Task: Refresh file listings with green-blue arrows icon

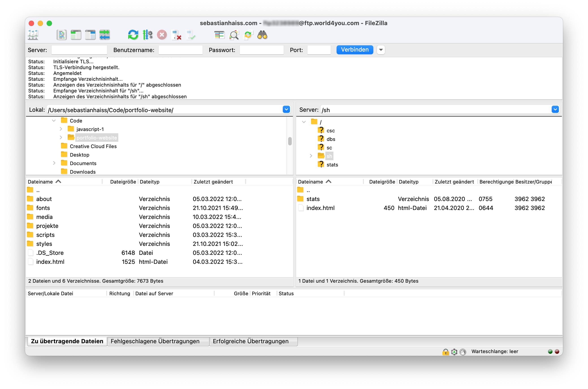Action: [x=133, y=35]
